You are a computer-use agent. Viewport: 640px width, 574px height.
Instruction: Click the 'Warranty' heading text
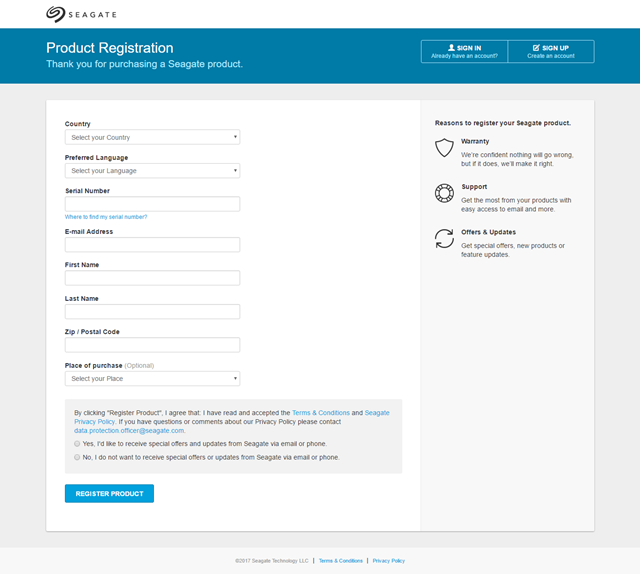[x=475, y=141]
